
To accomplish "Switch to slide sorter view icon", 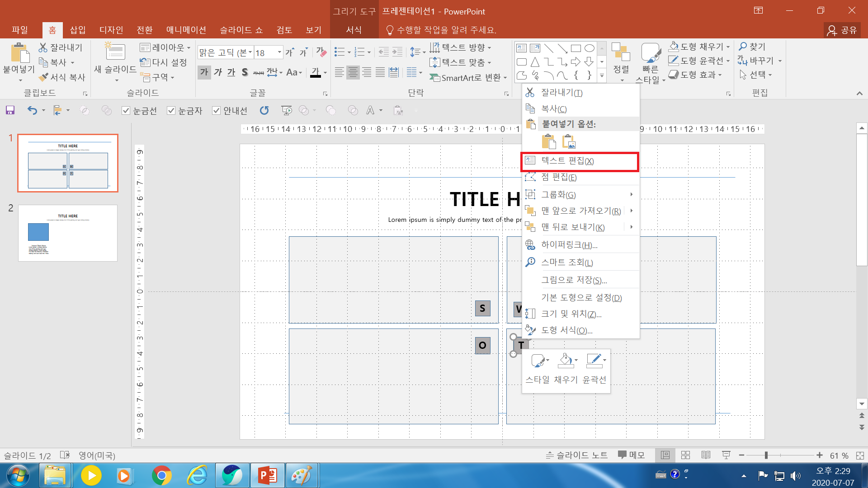I will (685, 455).
